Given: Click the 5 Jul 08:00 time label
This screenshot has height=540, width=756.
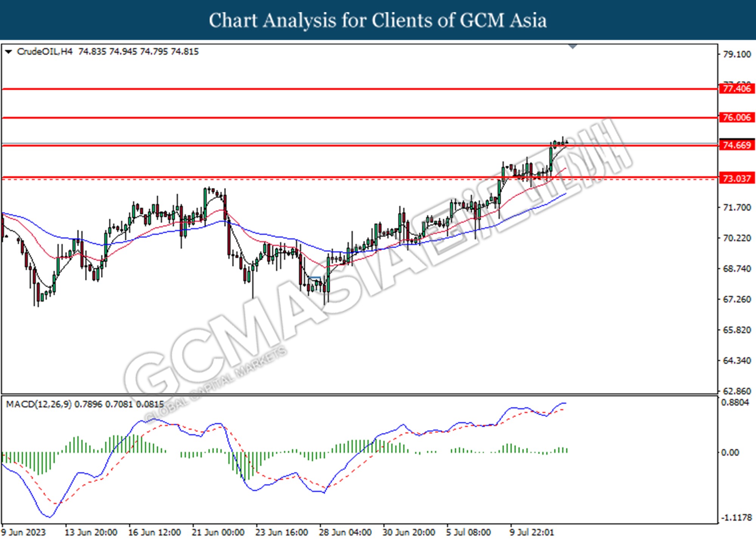Looking at the screenshot, I should click(468, 532).
